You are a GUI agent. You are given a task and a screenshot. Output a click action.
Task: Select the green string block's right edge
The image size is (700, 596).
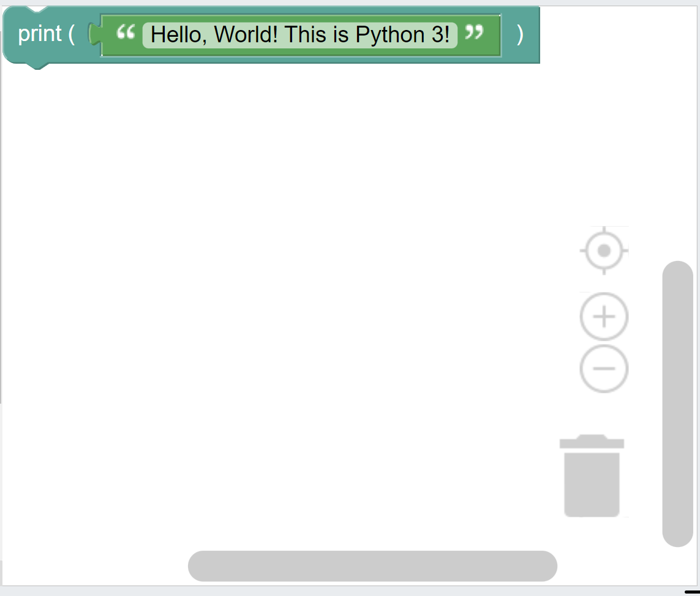pos(500,36)
